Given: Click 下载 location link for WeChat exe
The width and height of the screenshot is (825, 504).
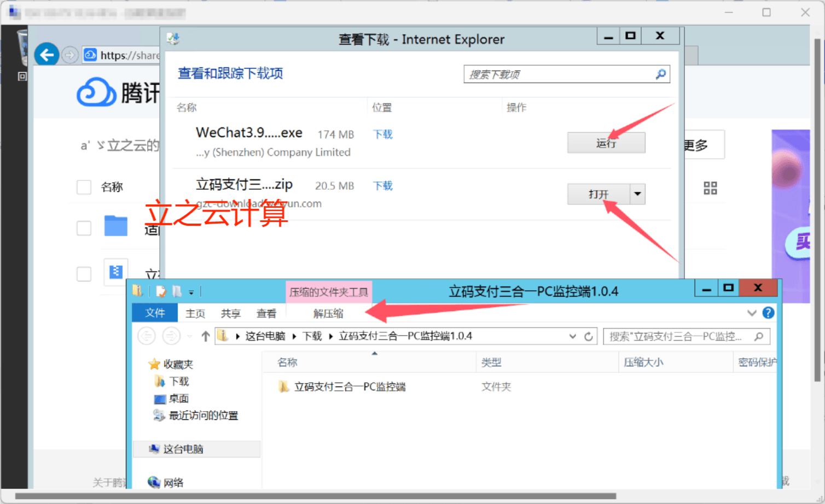Looking at the screenshot, I should point(383,134).
